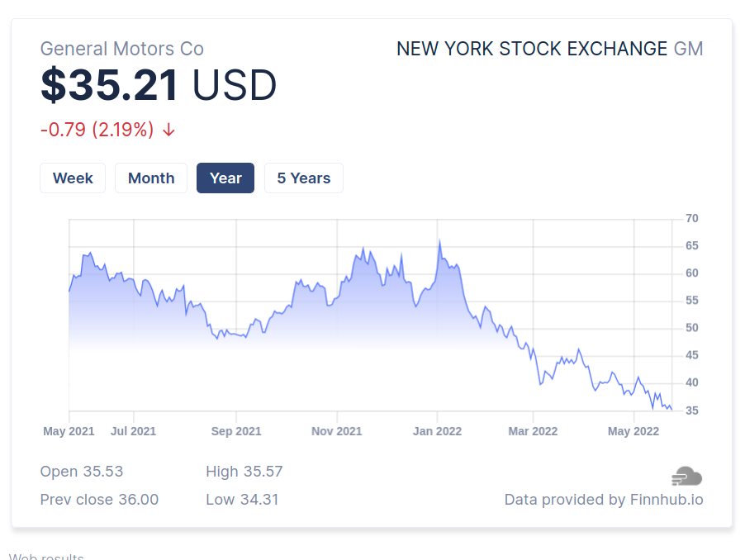The image size is (745, 560).
Task: Select the Year range button
Action: coord(225,178)
